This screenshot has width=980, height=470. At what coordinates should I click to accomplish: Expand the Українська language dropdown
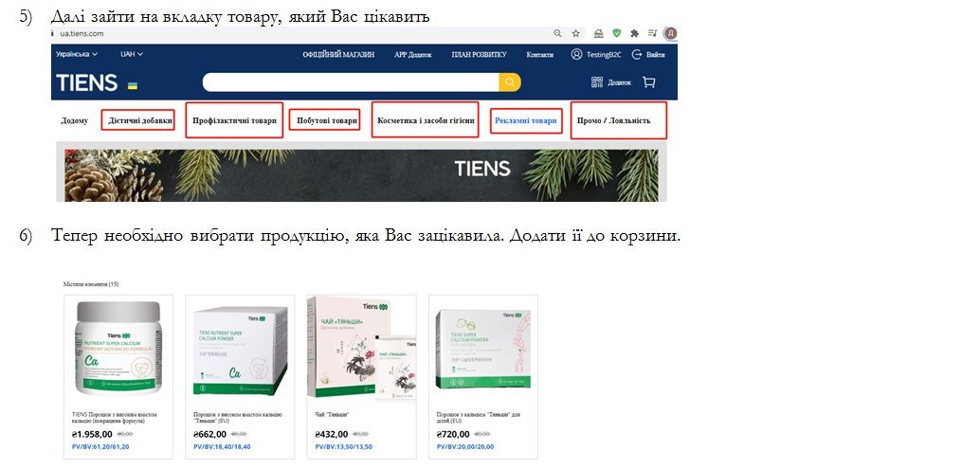[x=76, y=54]
